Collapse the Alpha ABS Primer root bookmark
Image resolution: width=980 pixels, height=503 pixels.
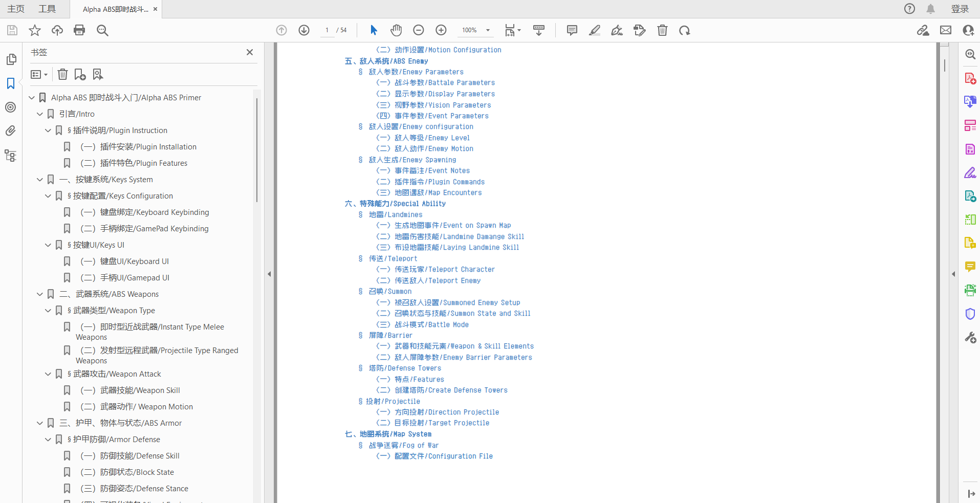point(32,98)
